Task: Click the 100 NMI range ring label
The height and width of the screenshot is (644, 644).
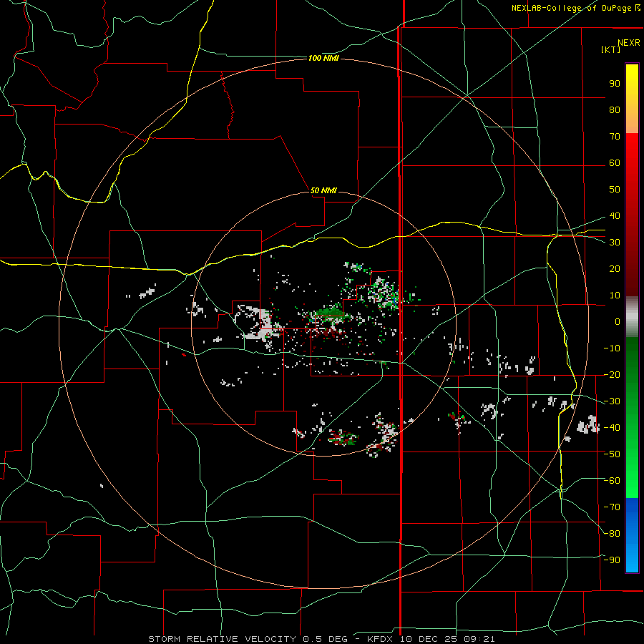Action: point(323,59)
